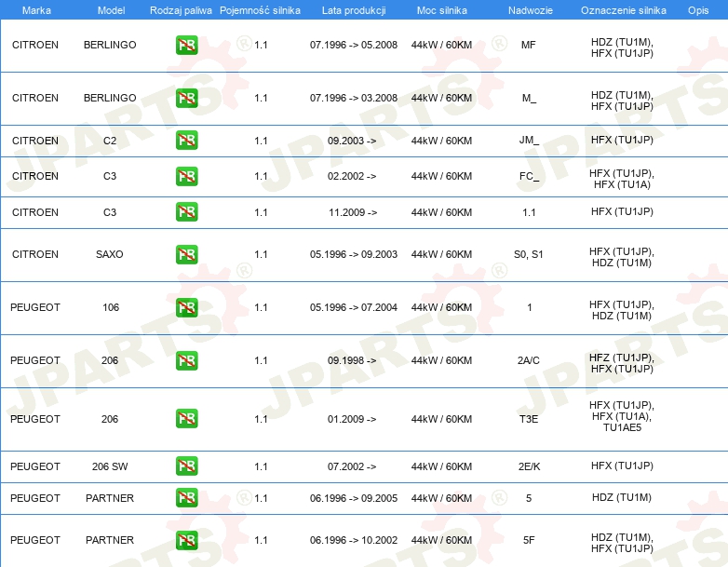This screenshot has height=567, width=728.
Task: Click the PB fuel icon in the Citroen C2 row
Action: click(x=186, y=141)
